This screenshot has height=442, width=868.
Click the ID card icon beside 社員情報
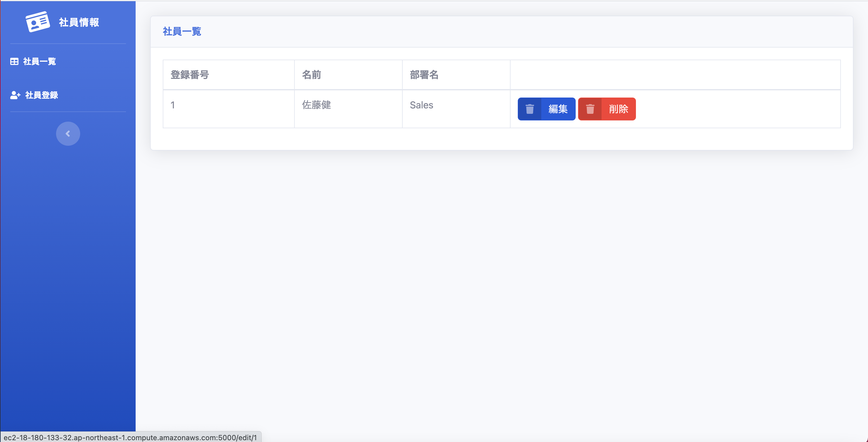click(x=37, y=22)
